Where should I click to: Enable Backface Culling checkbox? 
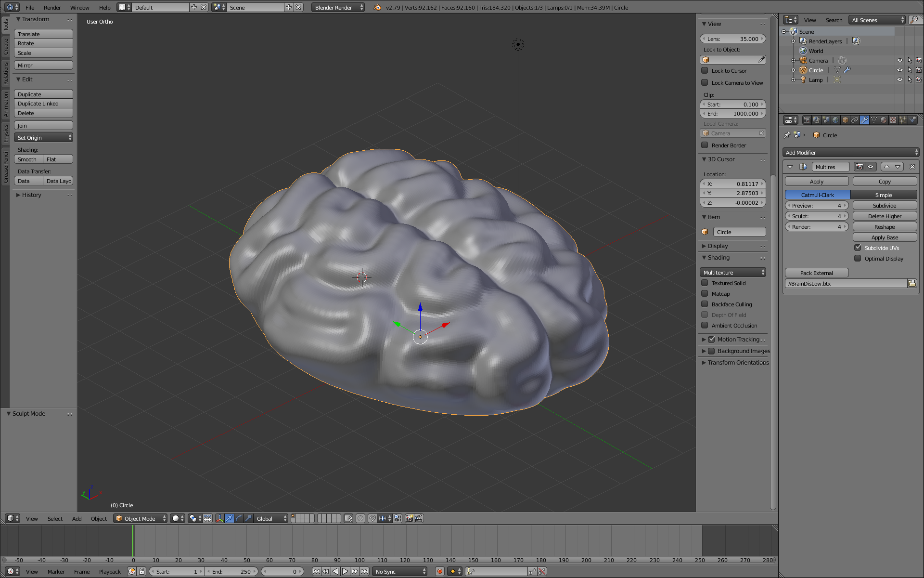(x=705, y=304)
